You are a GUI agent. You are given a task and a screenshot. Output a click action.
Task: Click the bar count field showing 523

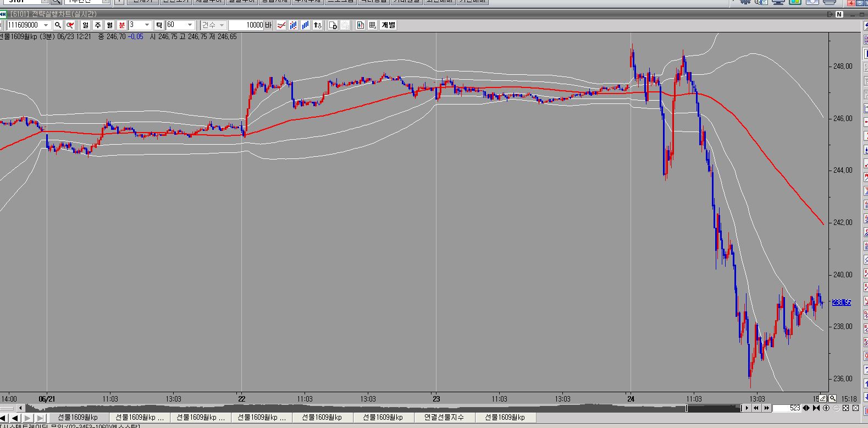click(x=787, y=408)
